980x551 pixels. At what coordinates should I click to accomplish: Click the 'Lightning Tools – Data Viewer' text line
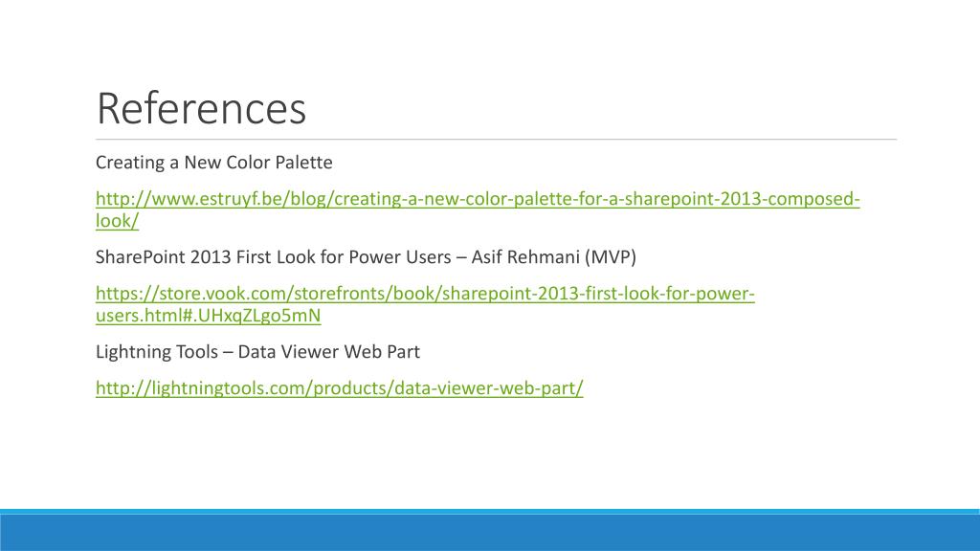click(x=257, y=352)
